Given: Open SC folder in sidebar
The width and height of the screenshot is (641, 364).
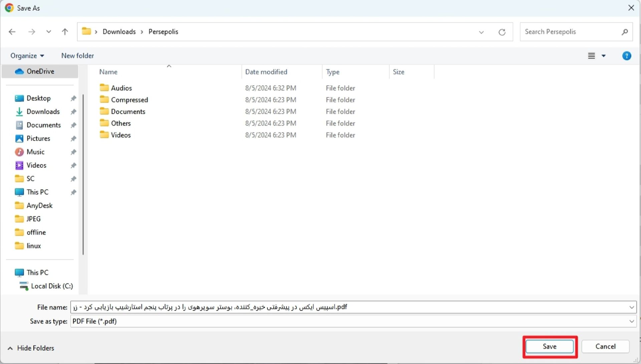Looking at the screenshot, I should point(30,178).
